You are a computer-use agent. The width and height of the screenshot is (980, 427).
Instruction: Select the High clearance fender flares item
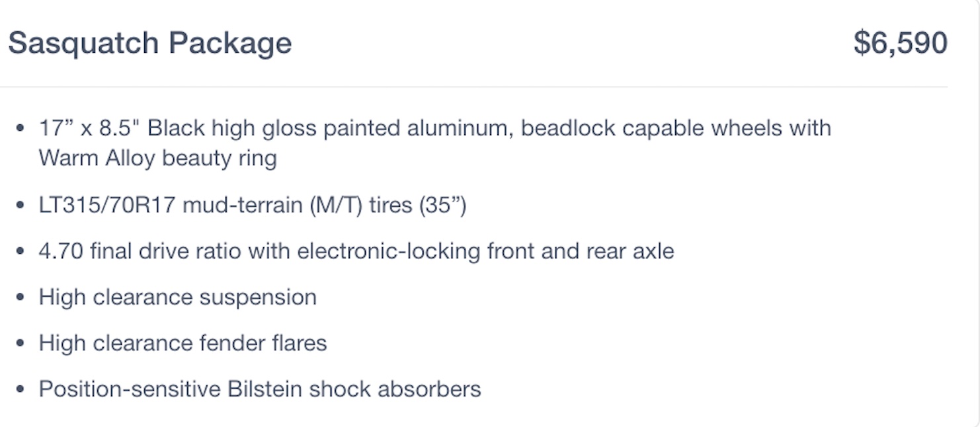click(x=183, y=343)
